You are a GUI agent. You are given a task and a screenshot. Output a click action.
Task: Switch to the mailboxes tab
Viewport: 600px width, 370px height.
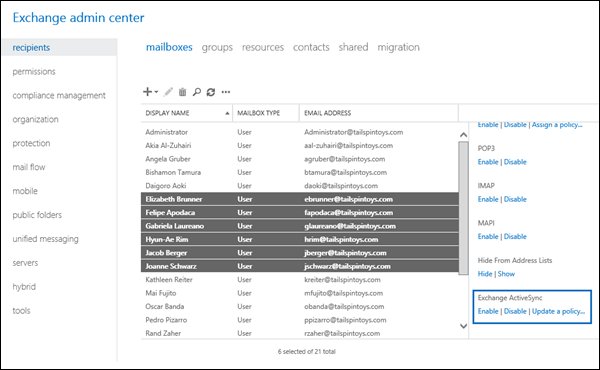point(169,47)
